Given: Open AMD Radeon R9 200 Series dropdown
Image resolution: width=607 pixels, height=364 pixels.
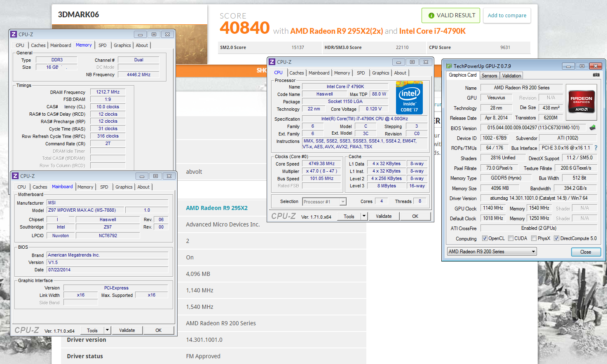Looking at the screenshot, I should pyautogui.click(x=492, y=252).
